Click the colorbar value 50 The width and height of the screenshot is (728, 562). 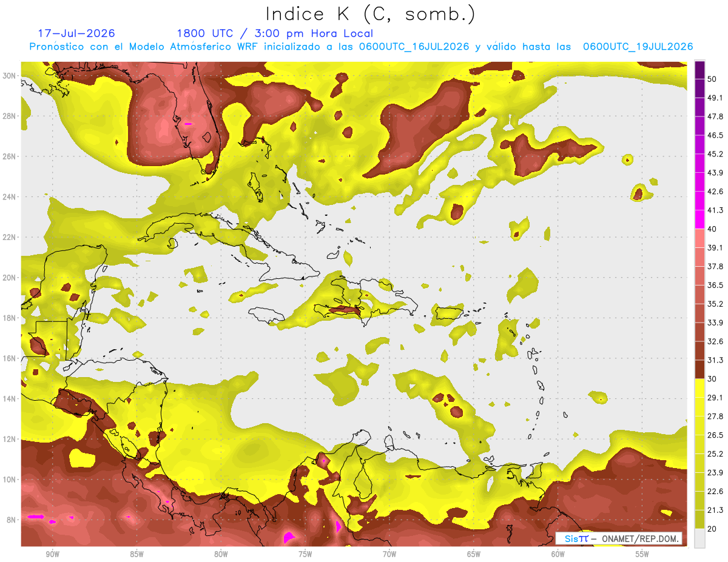click(712, 79)
